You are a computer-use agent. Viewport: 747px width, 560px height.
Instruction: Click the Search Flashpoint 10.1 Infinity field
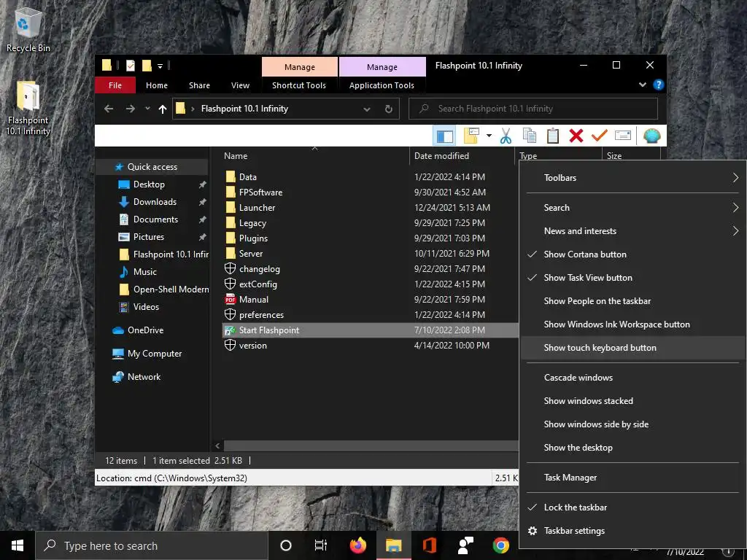[x=533, y=109]
